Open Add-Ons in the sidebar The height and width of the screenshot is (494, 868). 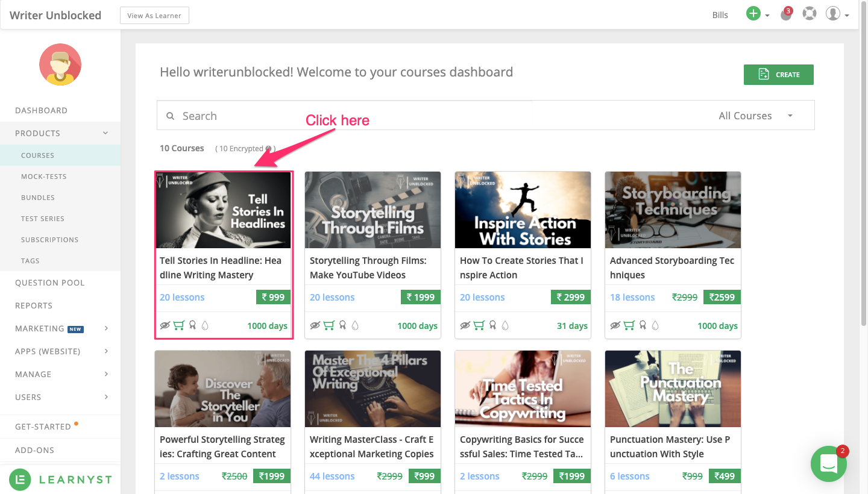tap(60, 450)
